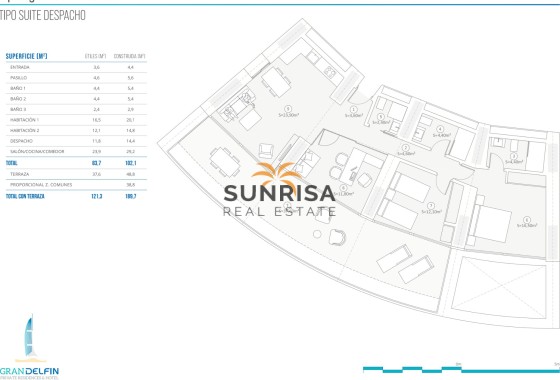This screenshot has width=560, height=380.
Task: Click the room 2 hallway number marker
Action: 405,148
